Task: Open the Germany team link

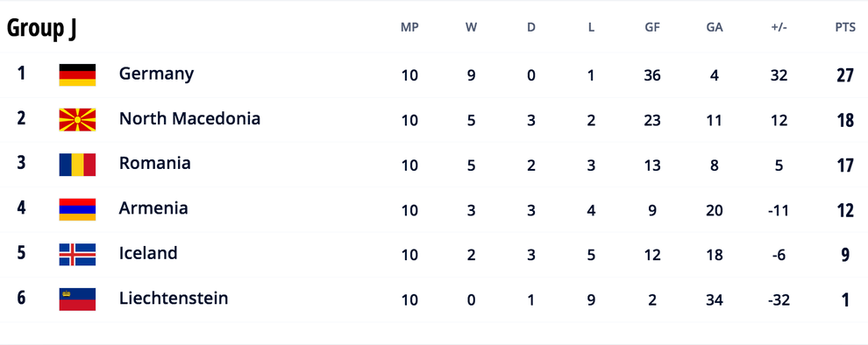Action: click(x=156, y=74)
